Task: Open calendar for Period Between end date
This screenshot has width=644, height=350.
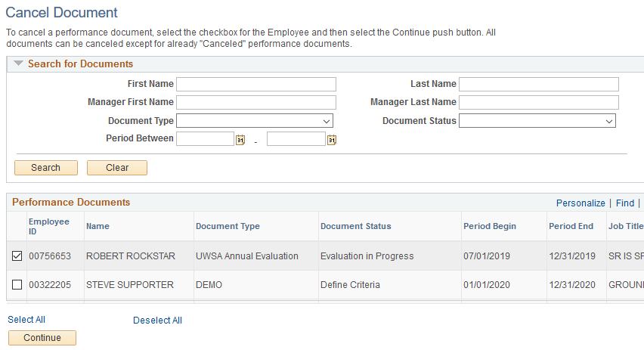Action: [332, 140]
